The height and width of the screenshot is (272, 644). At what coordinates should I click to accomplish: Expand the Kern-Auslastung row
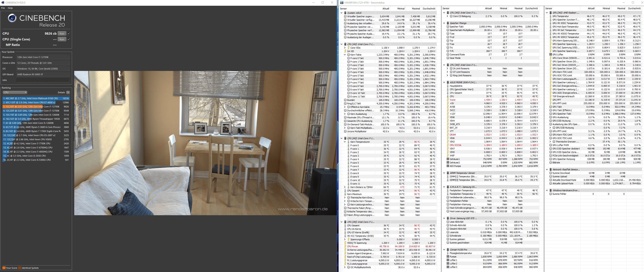pyautogui.click(x=345, y=114)
